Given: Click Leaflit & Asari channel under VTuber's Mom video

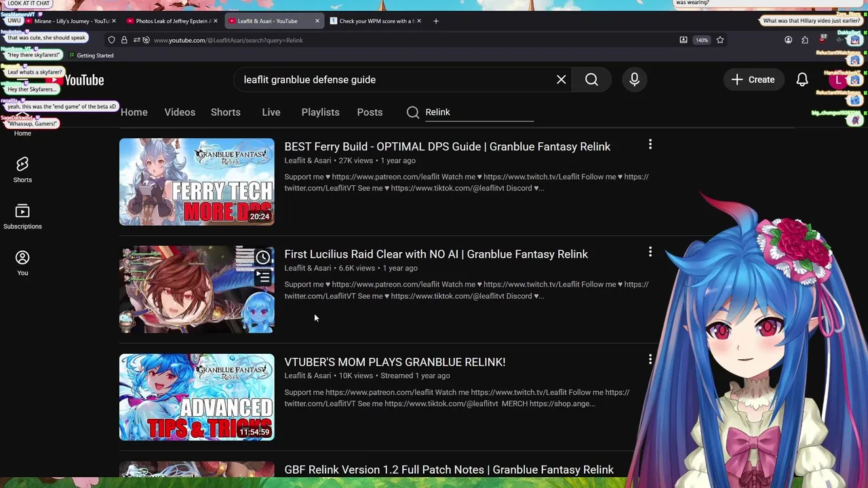Looking at the screenshot, I should point(307,375).
